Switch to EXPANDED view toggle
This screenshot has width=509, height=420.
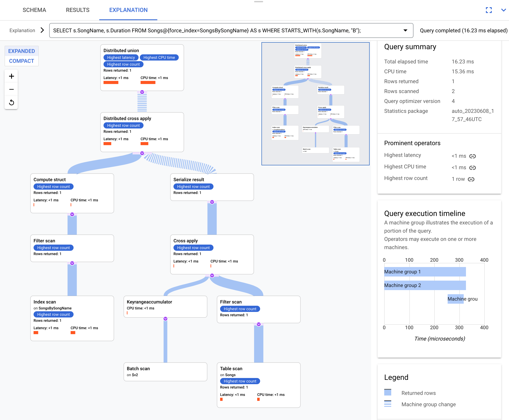pyautogui.click(x=21, y=51)
